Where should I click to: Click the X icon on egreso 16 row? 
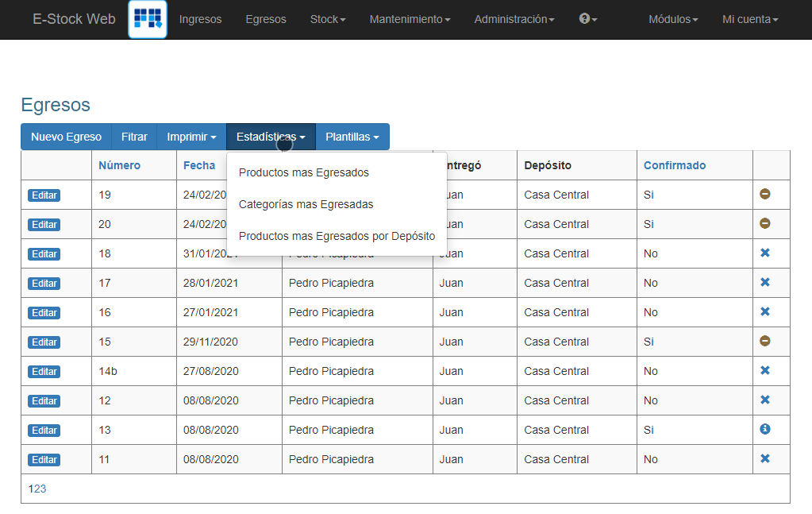coord(764,311)
